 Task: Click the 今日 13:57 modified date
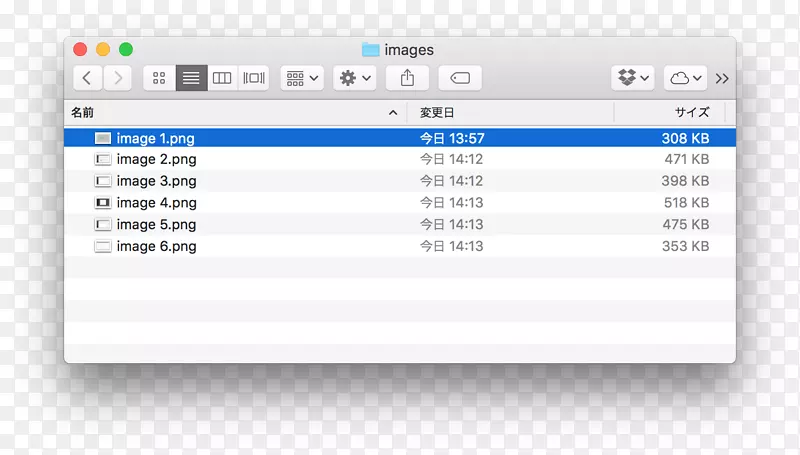coord(452,138)
